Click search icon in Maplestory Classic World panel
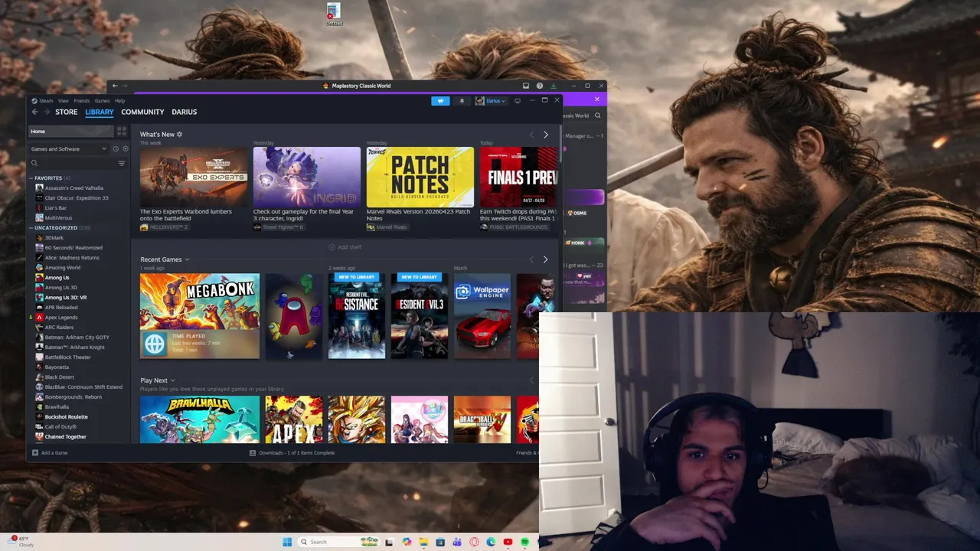Viewport: 980px width, 551px height. (x=598, y=116)
